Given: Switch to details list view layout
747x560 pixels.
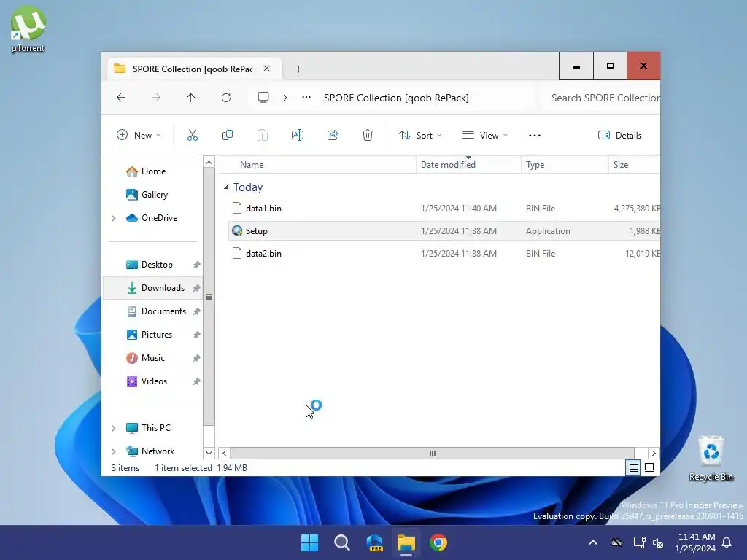Looking at the screenshot, I should 634,467.
